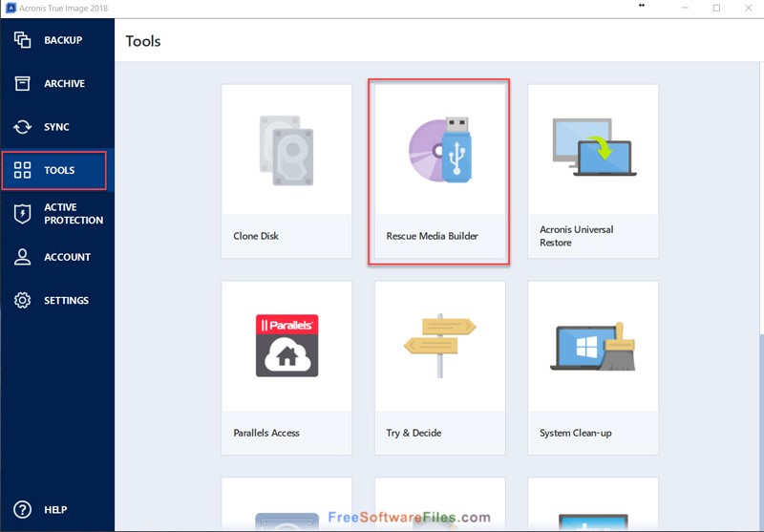Click the Acronis Universal Restore computers icon

[594, 147]
